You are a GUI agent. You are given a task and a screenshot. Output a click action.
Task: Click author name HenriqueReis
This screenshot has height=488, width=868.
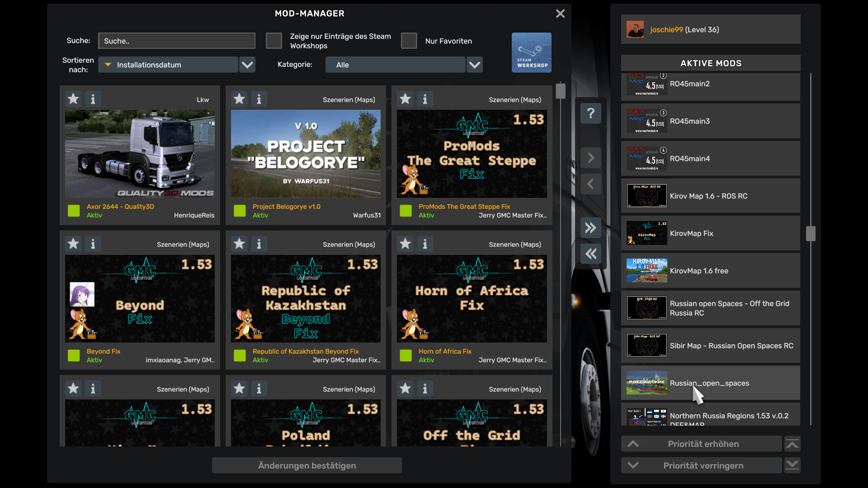(194, 215)
